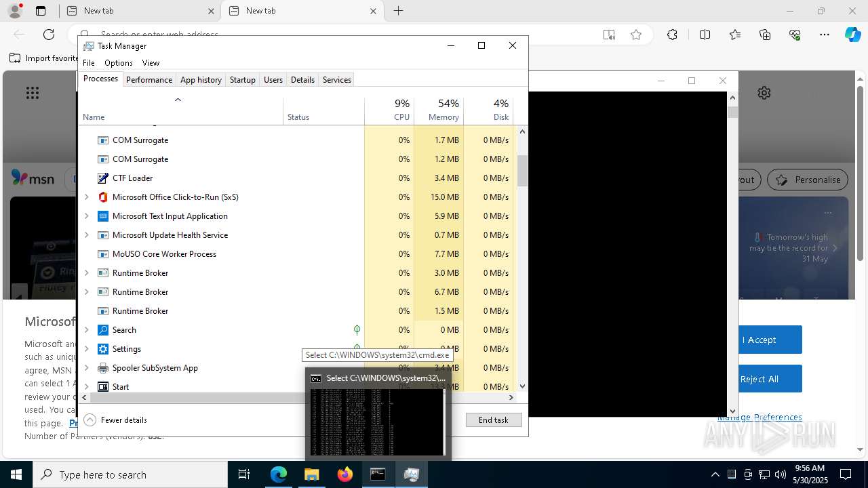
Task: Expand the Spooler SubSystem App group
Action: click(86, 368)
